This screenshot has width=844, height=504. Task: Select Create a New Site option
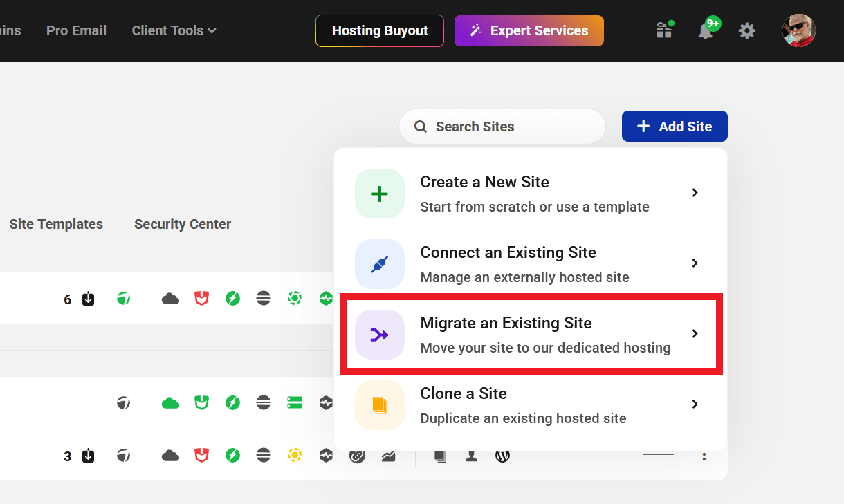pyautogui.click(x=531, y=194)
